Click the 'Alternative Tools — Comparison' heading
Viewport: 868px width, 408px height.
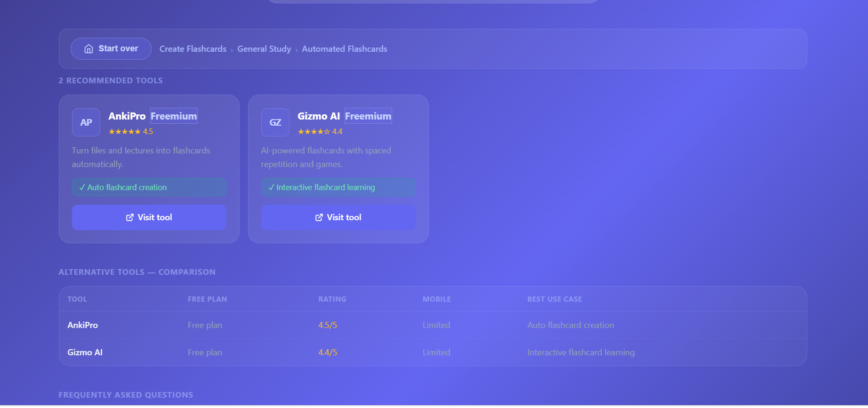click(x=137, y=272)
